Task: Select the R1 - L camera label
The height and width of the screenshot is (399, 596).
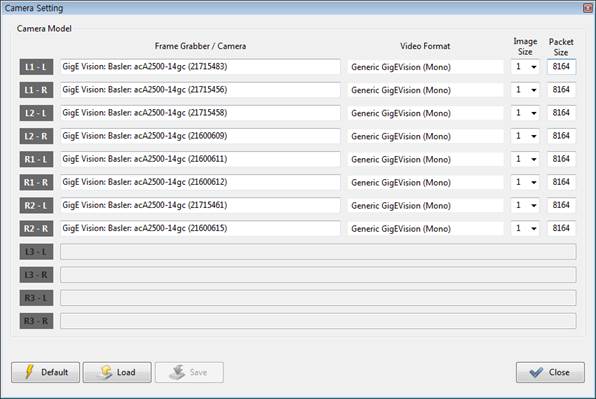Action: point(36,159)
